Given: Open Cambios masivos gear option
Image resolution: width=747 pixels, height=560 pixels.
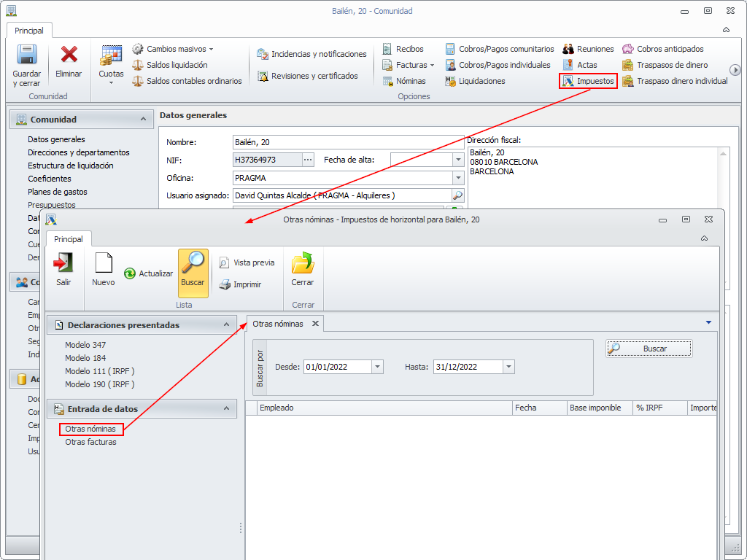Looking at the screenshot, I should (x=172, y=49).
